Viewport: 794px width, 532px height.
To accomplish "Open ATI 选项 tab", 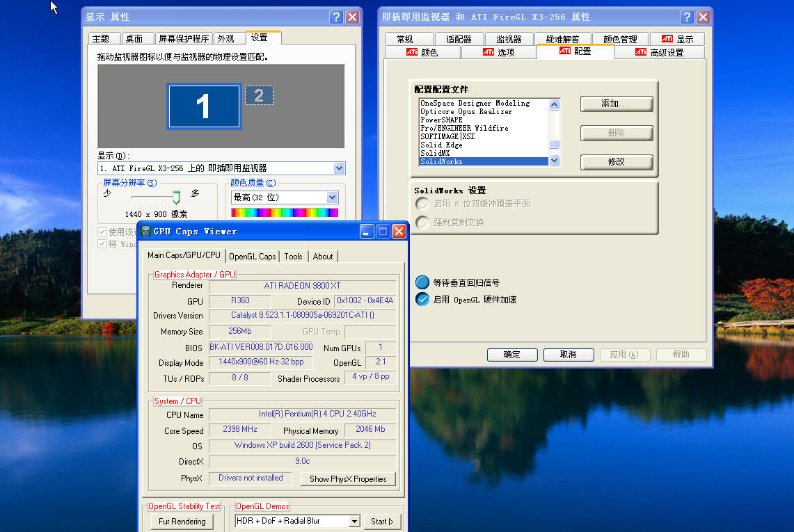I will click(499, 52).
